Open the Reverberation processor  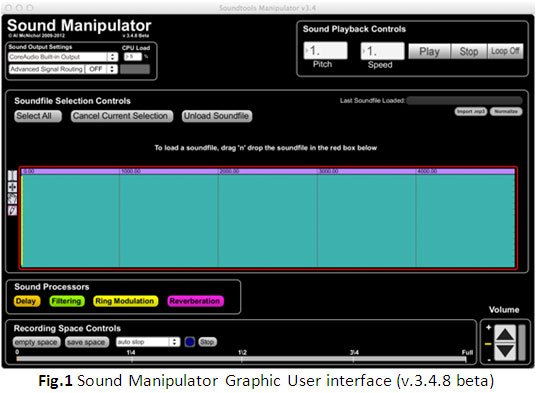coord(196,301)
